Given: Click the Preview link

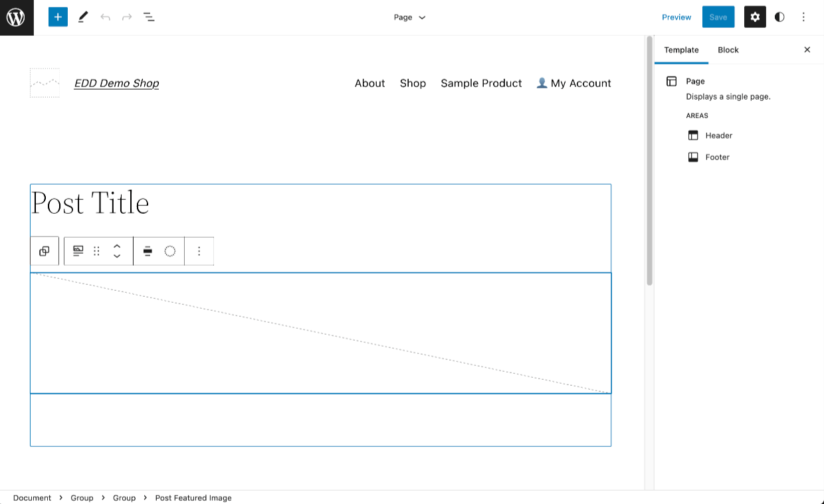Looking at the screenshot, I should coord(676,17).
